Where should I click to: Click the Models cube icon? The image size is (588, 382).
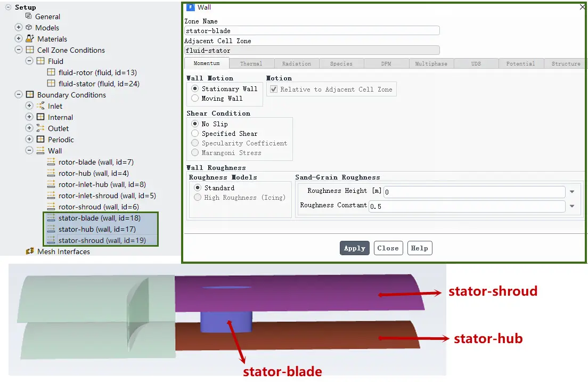coord(29,27)
